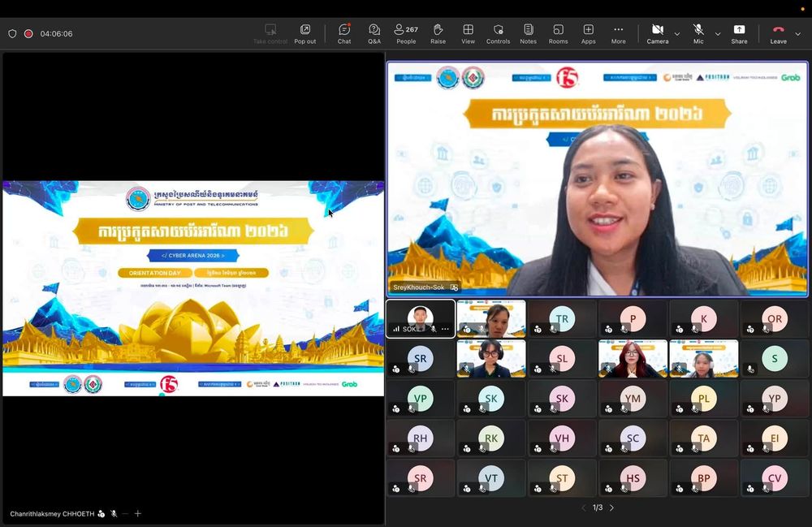Select the SC participant tile
This screenshot has width=812, height=527.
633,438
